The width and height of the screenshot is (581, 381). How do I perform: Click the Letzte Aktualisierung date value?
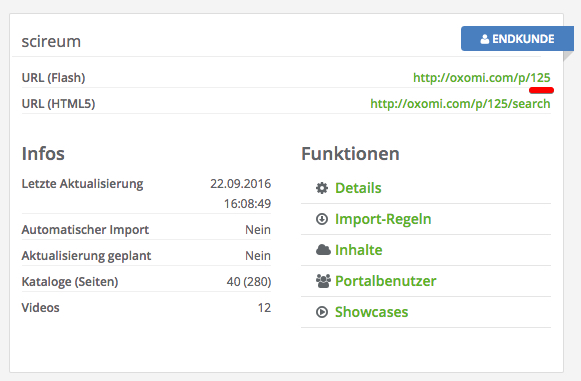(240, 193)
